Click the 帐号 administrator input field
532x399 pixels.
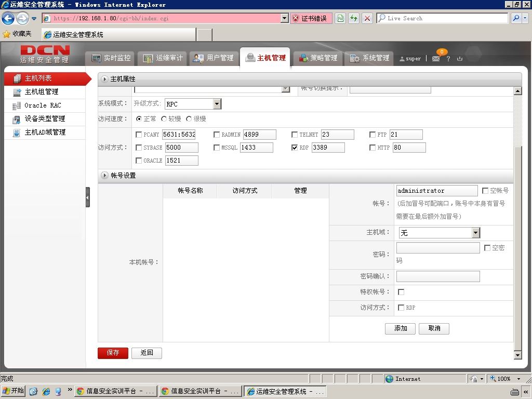(x=437, y=191)
